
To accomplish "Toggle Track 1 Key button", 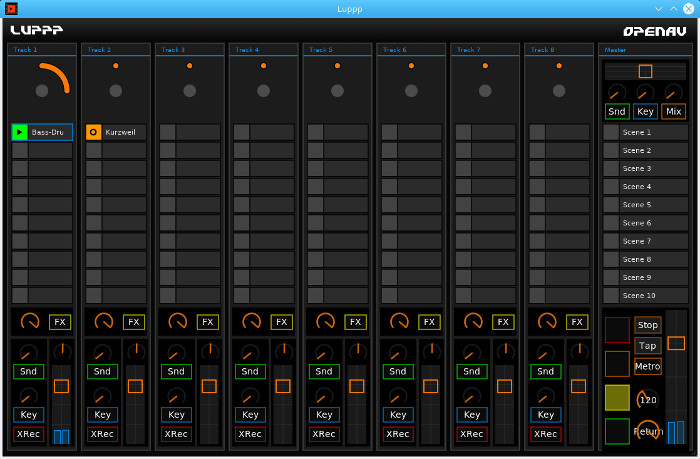I will (29, 415).
